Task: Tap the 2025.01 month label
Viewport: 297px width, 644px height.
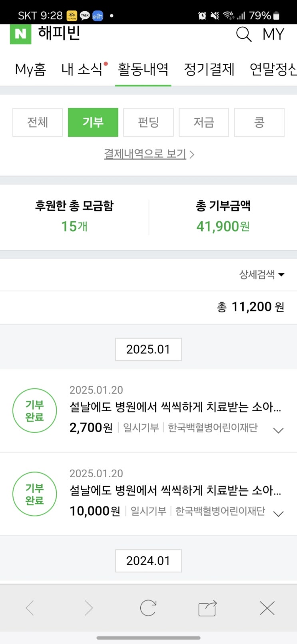Action: [148, 349]
